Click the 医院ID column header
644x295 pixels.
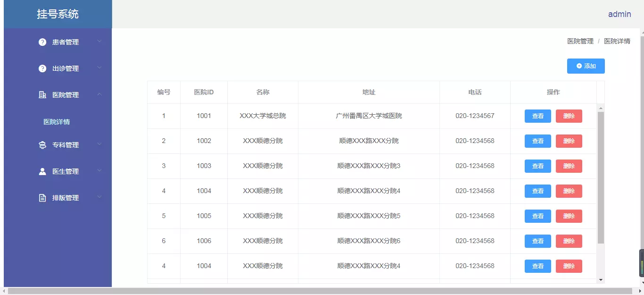coord(204,92)
